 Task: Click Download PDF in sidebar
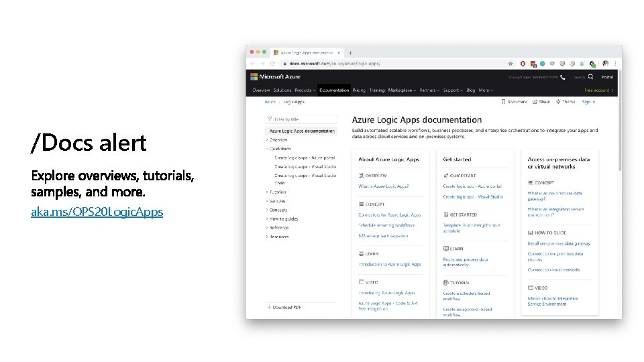pos(284,308)
